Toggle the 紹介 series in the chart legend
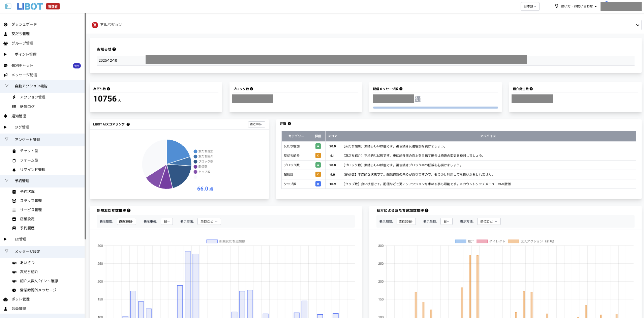Image resolution: width=644 pixels, height=318 pixels. tap(460, 241)
